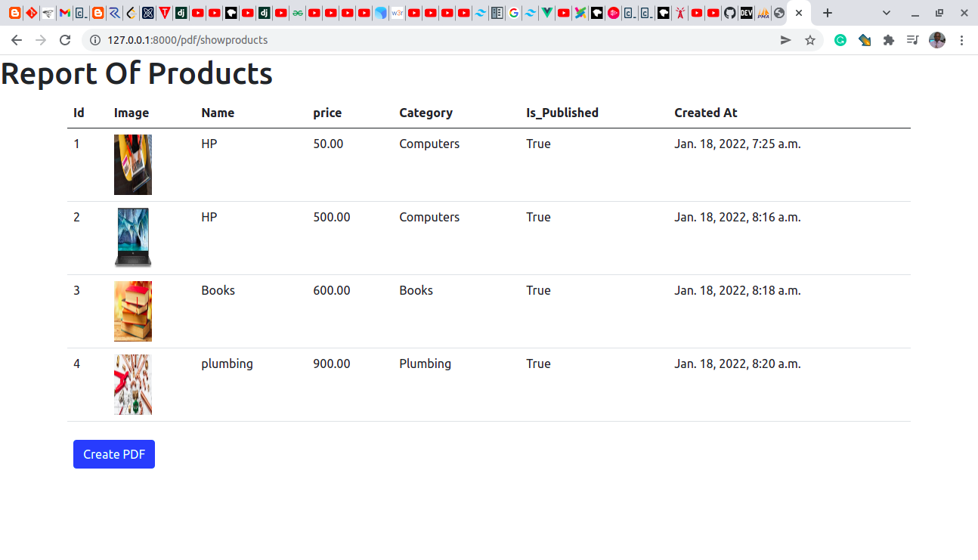Bookmark this page with the star icon
This screenshot has width=978, height=560.
click(x=810, y=39)
